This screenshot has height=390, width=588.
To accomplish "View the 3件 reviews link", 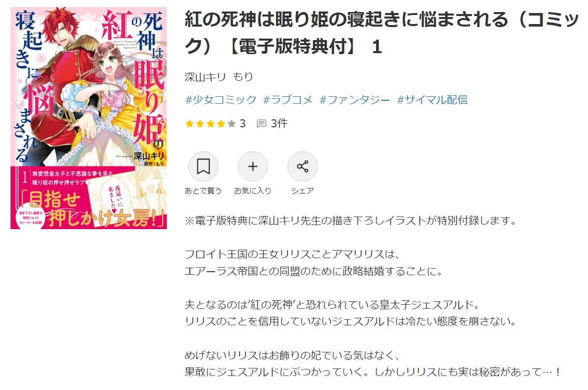I will coord(279,123).
